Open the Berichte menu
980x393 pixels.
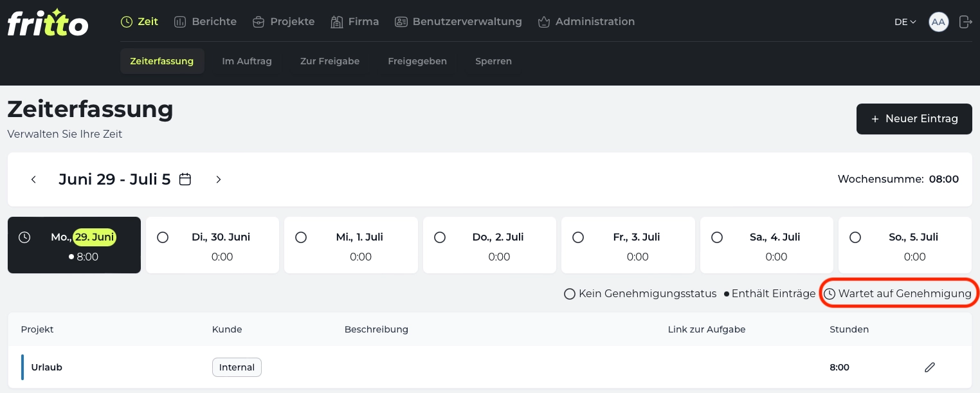pyautogui.click(x=205, y=21)
